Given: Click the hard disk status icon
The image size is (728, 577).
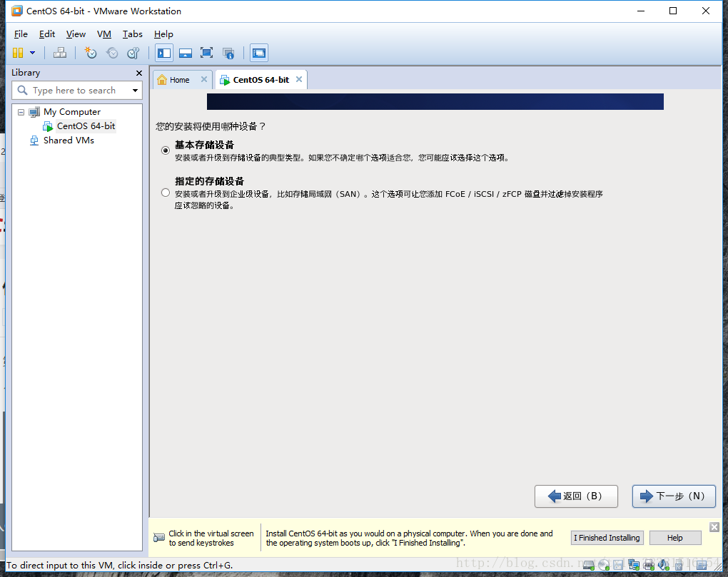Looking at the screenshot, I should click(x=589, y=565).
